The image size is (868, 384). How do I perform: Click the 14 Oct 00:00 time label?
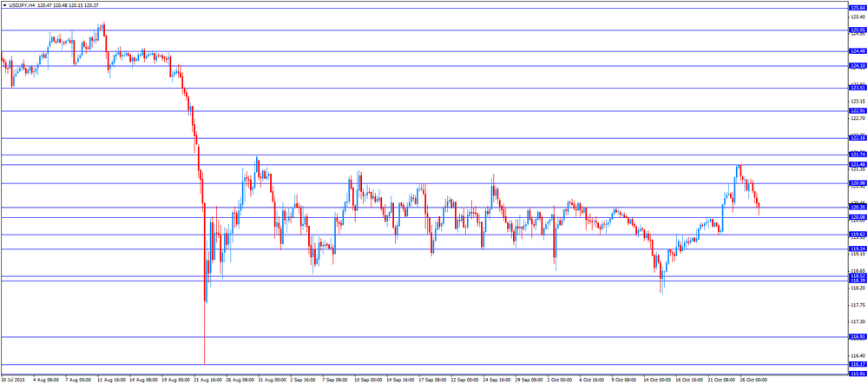point(660,381)
